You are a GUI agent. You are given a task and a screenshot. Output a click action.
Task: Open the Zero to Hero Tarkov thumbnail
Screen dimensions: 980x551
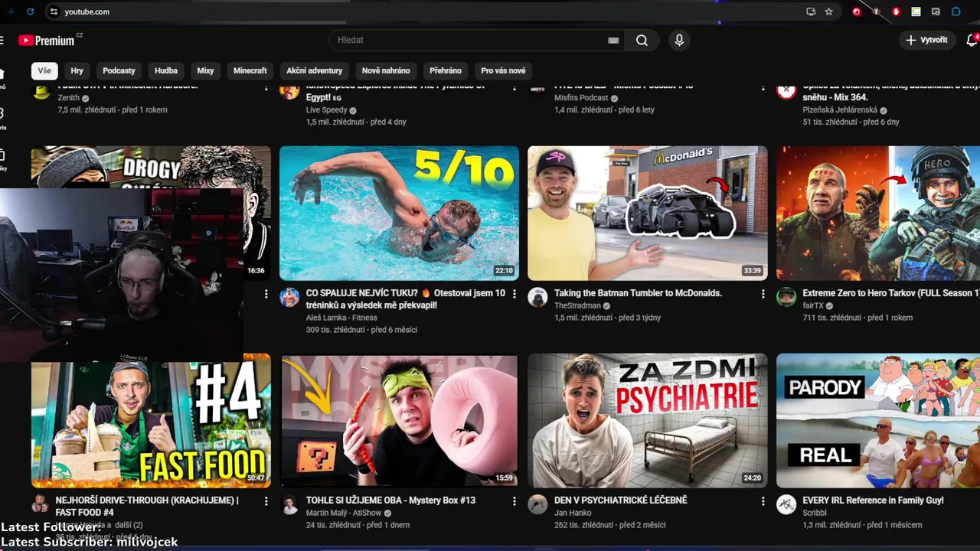[878, 214]
